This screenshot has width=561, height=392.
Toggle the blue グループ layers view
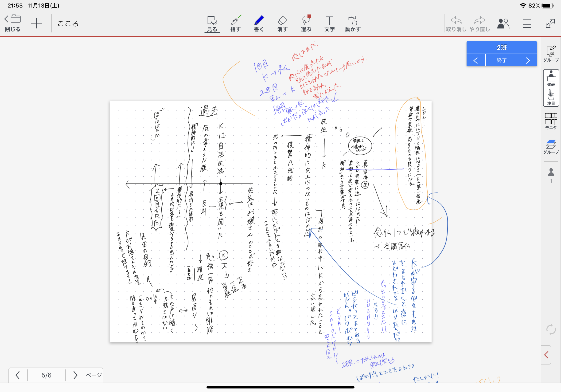551,147
